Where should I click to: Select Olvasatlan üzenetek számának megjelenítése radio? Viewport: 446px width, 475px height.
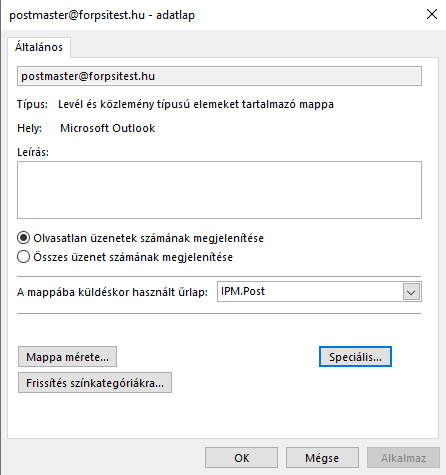(x=23, y=238)
